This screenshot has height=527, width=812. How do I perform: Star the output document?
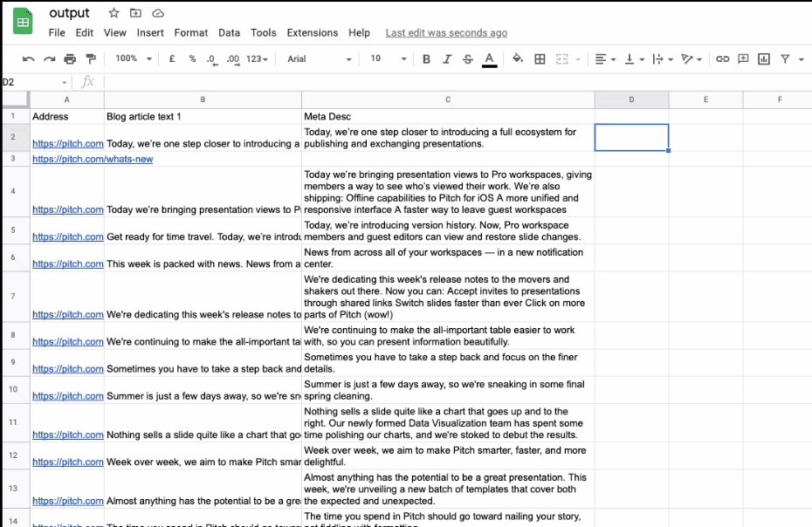click(x=114, y=13)
